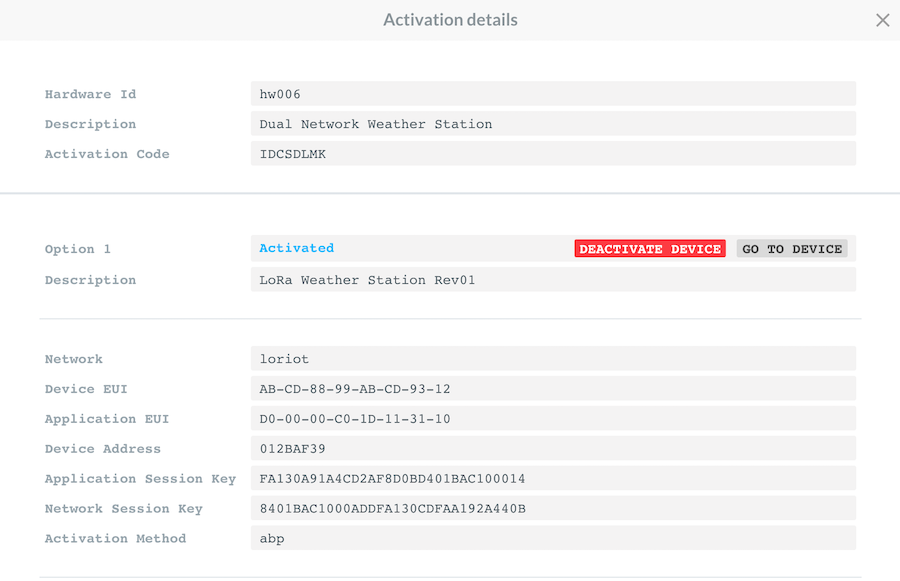900x581 pixels.
Task: Click the Hardware Id field showing hw006
Action: click(x=552, y=94)
